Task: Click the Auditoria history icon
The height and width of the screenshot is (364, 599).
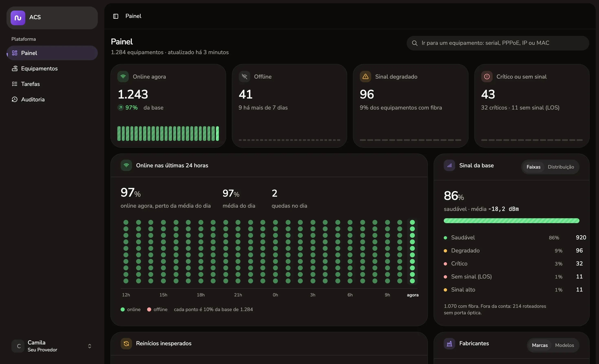Action: coord(15,99)
